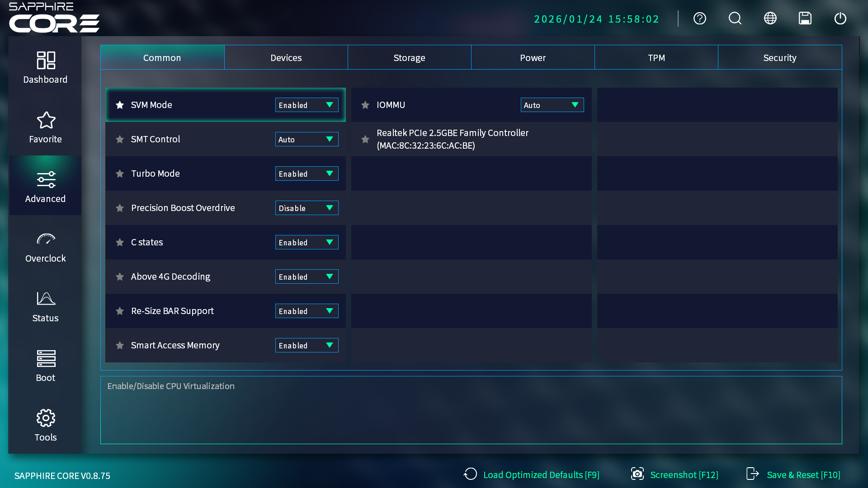Viewport: 868px width, 488px height.
Task: Click the help question mark icon
Action: (x=699, y=19)
